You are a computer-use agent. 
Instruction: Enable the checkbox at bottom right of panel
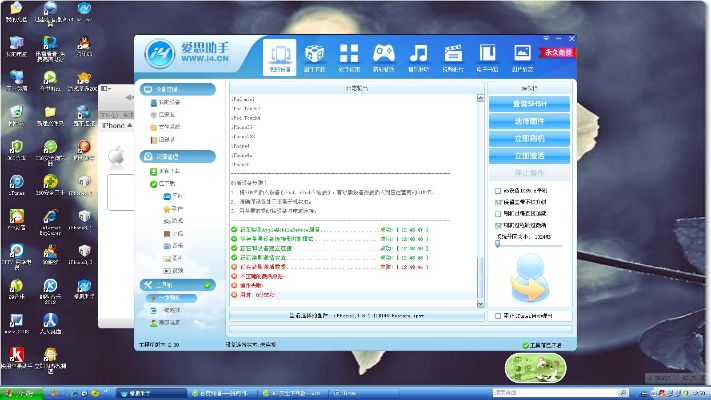tap(497, 316)
